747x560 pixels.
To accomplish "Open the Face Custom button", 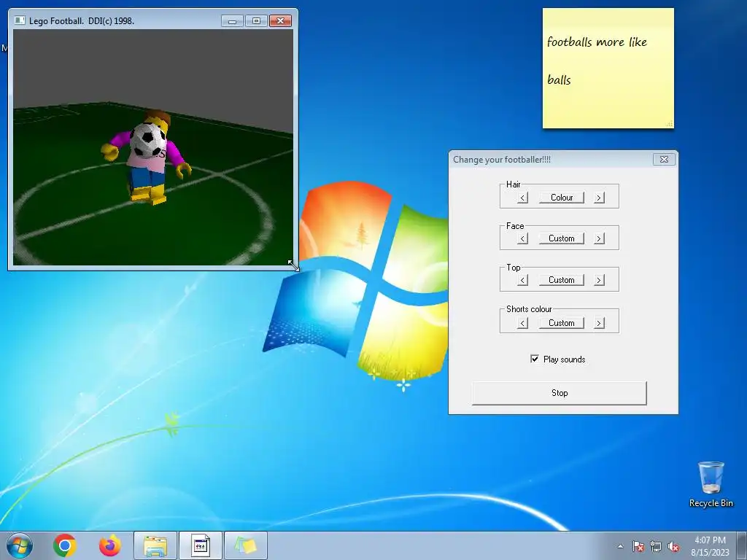I will click(562, 238).
